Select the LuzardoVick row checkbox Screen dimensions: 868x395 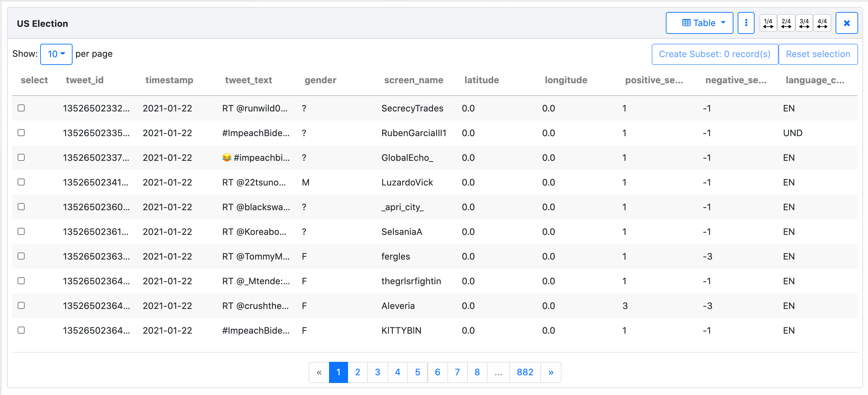21,182
